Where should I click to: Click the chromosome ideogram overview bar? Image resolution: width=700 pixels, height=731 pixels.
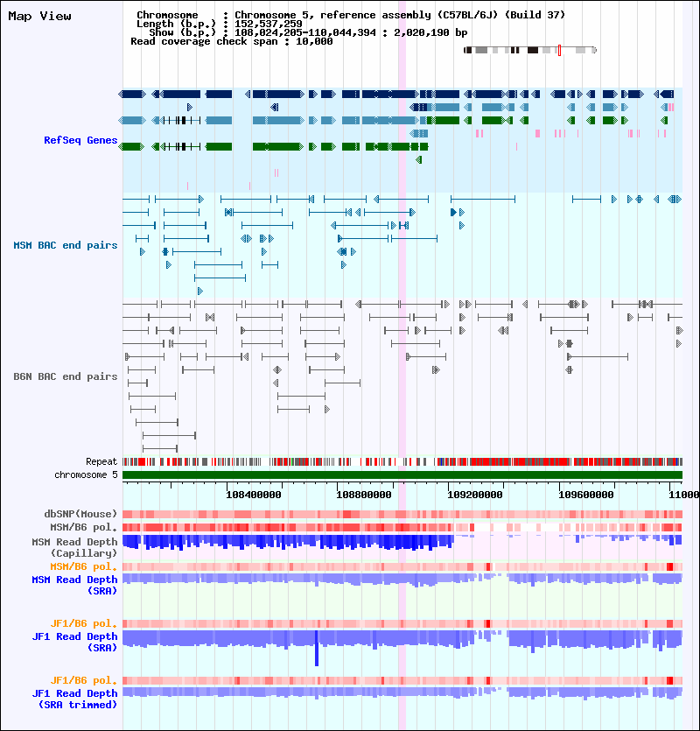(x=530, y=50)
